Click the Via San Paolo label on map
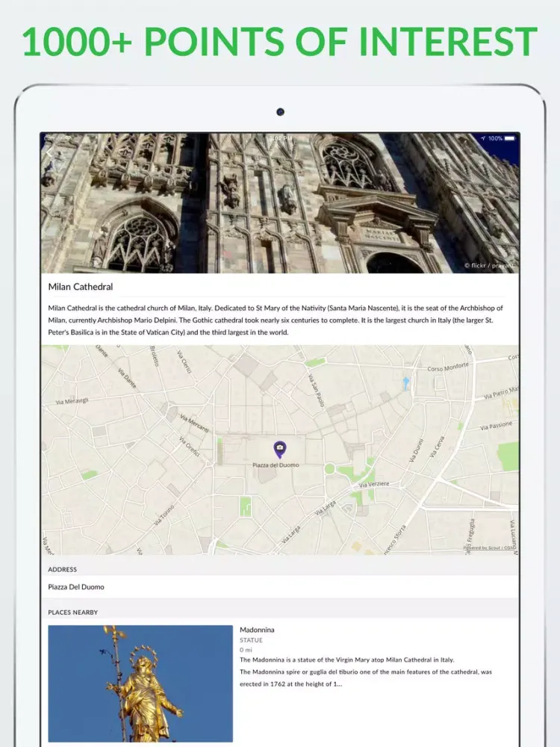Image resolution: width=560 pixels, height=747 pixels. pos(316,391)
